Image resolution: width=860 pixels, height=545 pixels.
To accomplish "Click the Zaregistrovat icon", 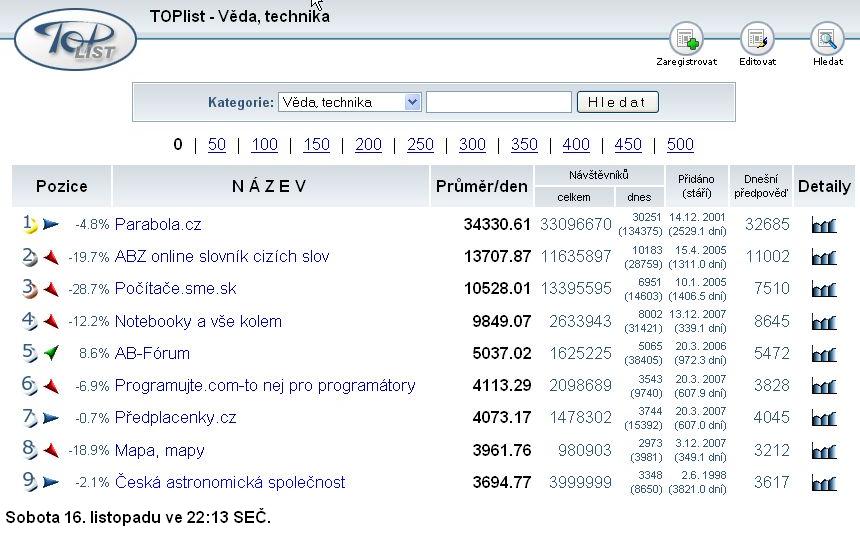I will 686,38.
